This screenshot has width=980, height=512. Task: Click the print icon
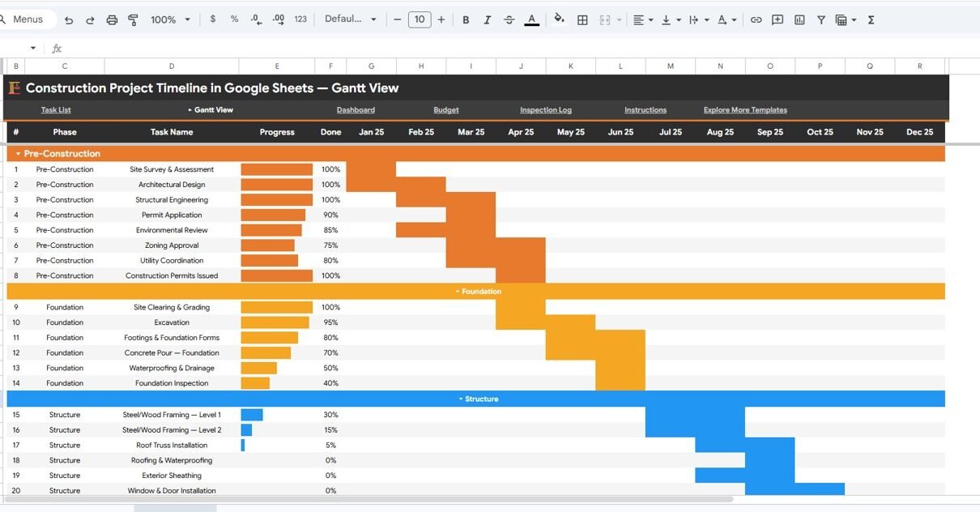coord(112,20)
